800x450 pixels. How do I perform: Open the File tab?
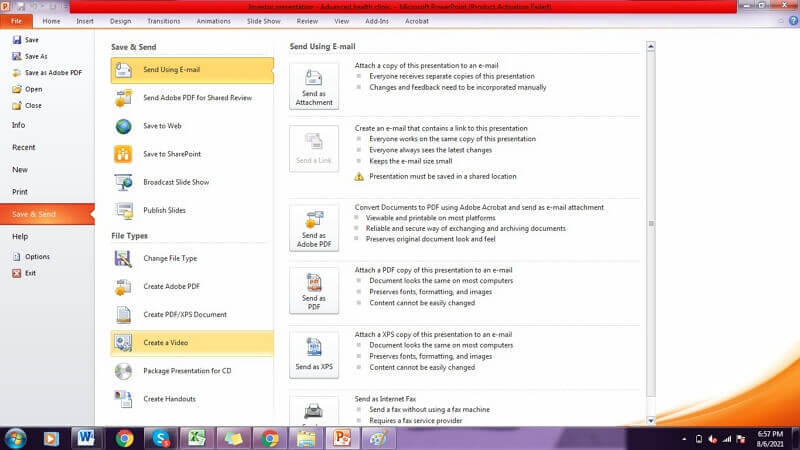[x=16, y=21]
